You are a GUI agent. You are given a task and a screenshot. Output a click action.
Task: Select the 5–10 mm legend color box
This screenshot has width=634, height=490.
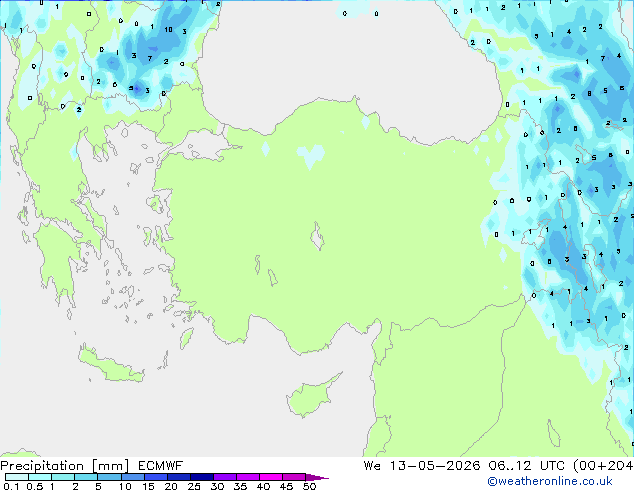109,477
